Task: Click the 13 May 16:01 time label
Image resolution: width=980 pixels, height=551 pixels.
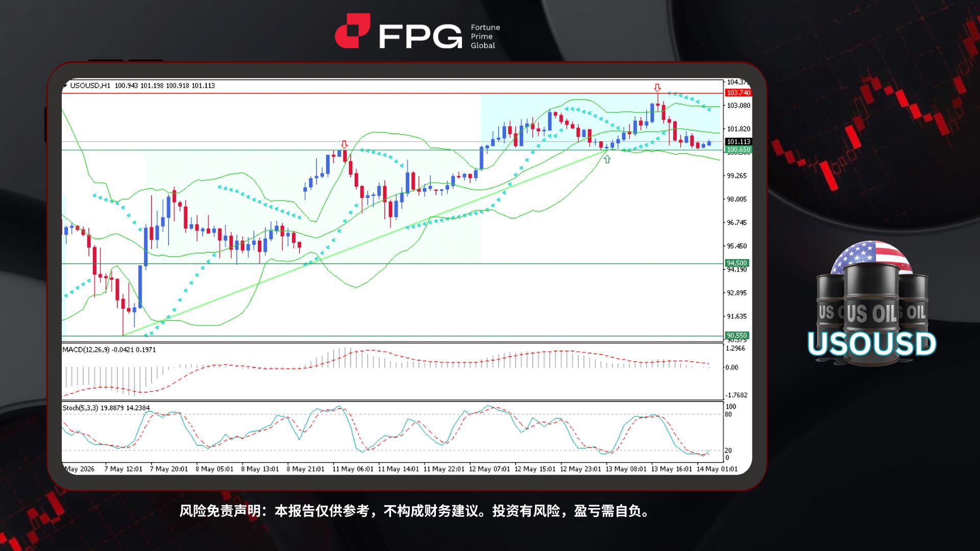Action: click(x=672, y=469)
